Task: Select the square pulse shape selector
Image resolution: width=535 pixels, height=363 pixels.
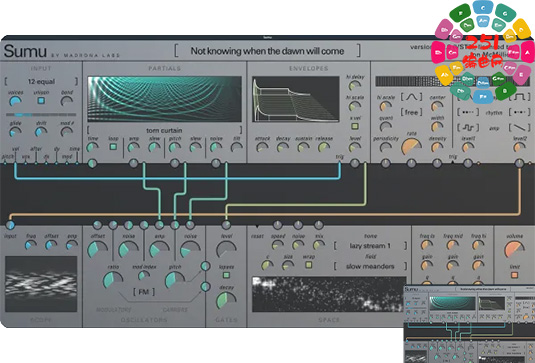Action: (519, 97)
